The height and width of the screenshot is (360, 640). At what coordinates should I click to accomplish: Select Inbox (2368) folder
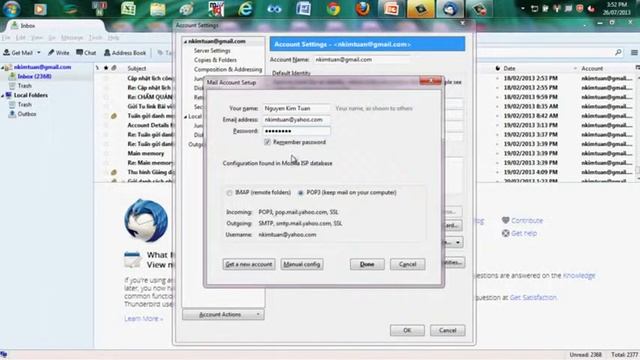34,76
